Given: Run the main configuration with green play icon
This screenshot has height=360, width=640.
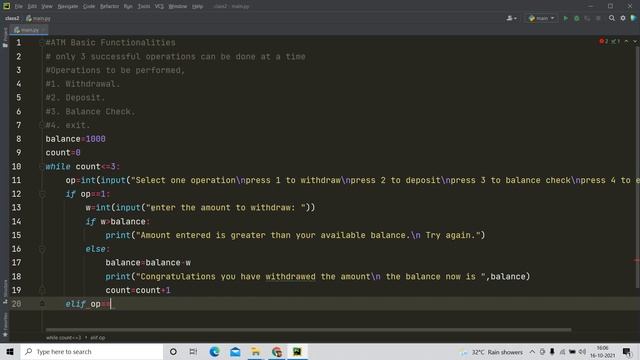Looking at the screenshot, I should pos(565,18).
